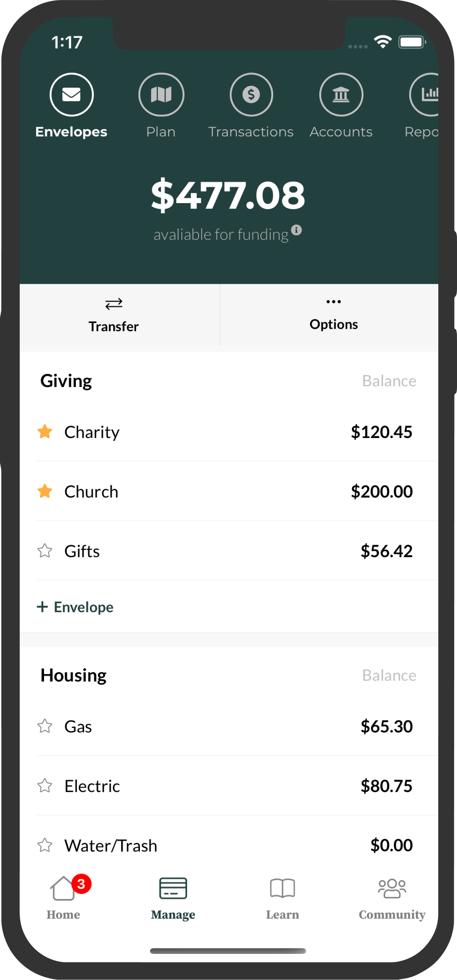Favorite the Gifts envelope star
457x980 pixels.
click(x=45, y=551)
